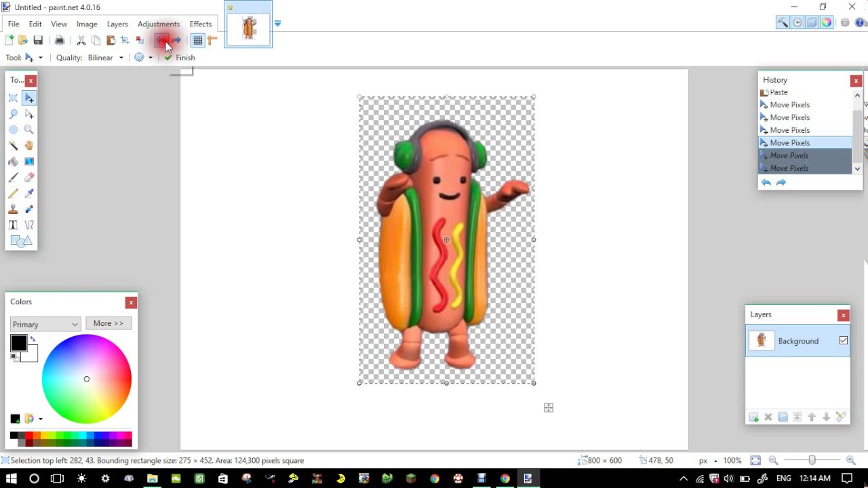This screenshot has width=868, height=488.
Task: Select the Shapes tool
Action: pos(21,241)
